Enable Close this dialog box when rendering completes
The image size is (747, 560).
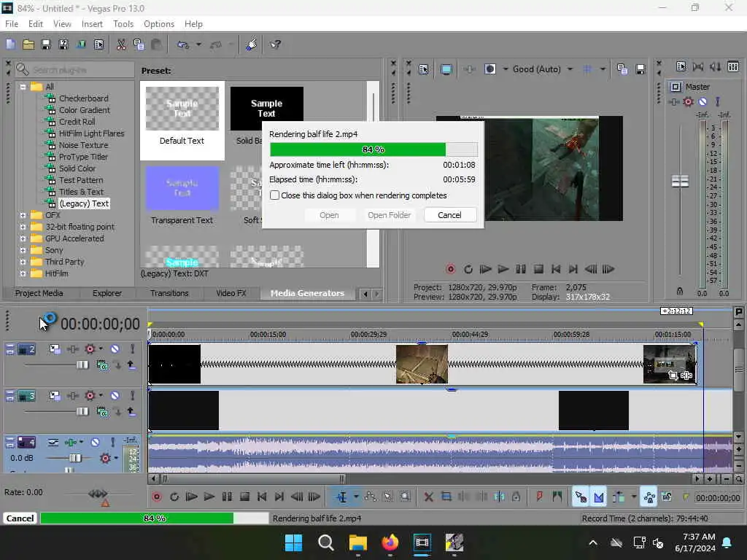coord(274,195)
